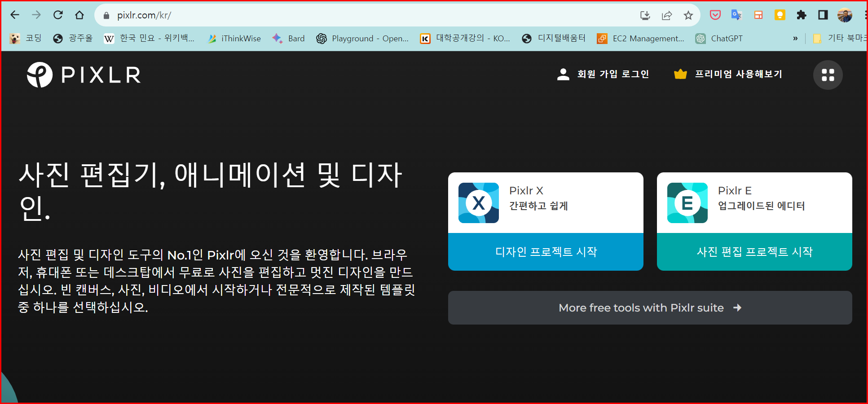The image size is (868, 404).
Task: Click More free tools with Pixlr suite
Action: (650, 308)
